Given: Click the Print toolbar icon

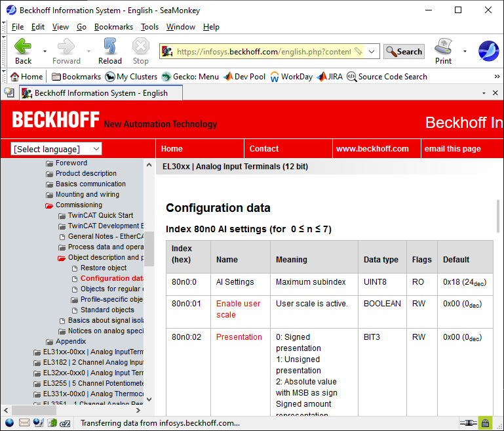Looking at the screenshot, I should pos(443,47).
